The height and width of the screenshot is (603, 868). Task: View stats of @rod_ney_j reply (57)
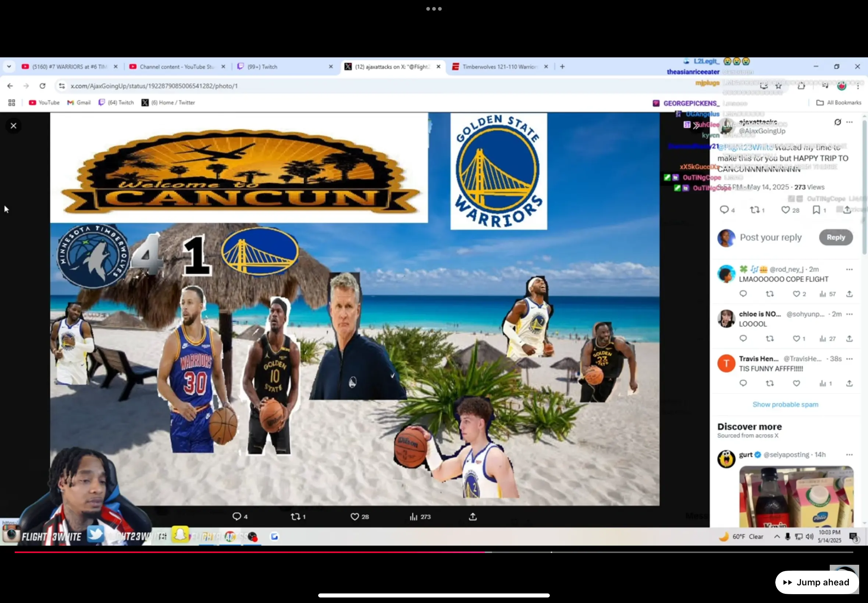pyautogui.click(x=827, y=294)
